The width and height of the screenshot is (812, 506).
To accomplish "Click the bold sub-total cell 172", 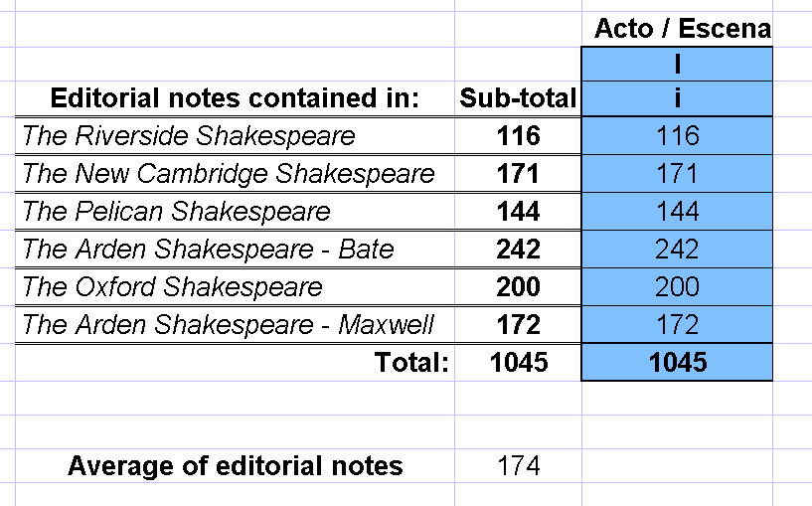I will click(x=519, y=325).
